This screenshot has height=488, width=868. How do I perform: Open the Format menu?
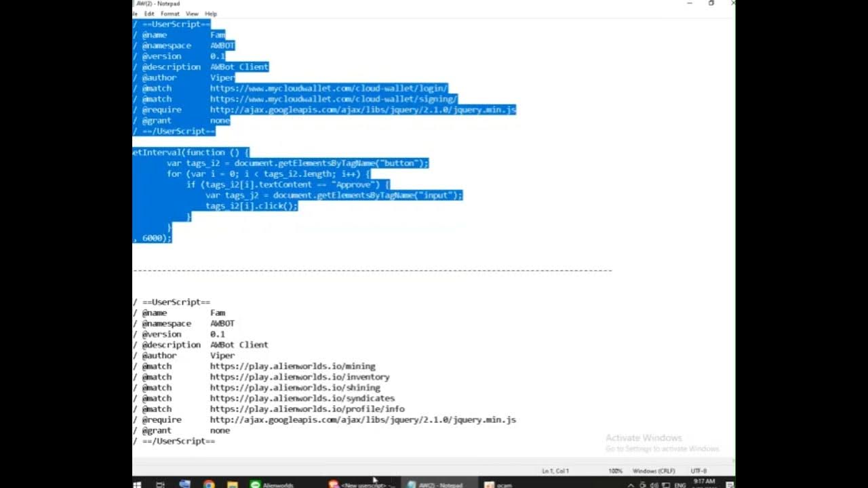click(x=170, y=14)
